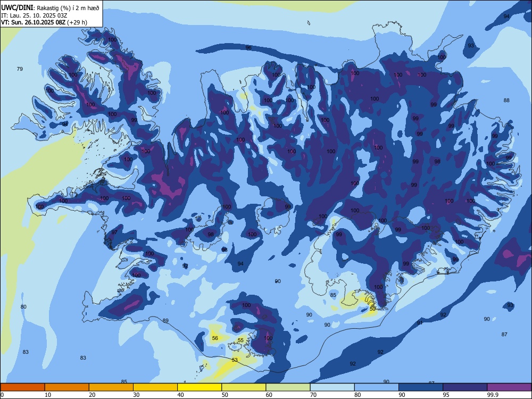Click the '40' legend scale label
The image size is (532, 399).
[x=181, y=395]
